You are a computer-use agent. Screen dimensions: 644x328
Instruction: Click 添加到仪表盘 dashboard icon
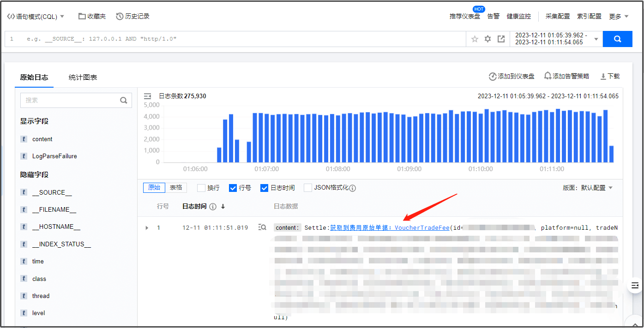[493, 77]
